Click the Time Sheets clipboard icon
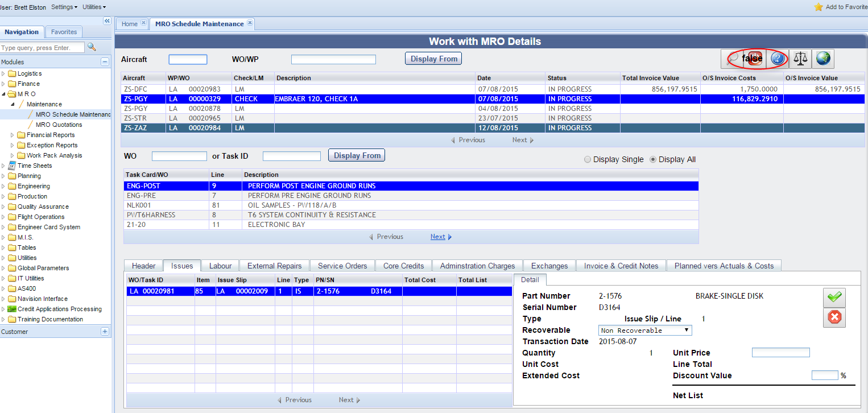Screen dimensions: 868x413 pos(12,166)
